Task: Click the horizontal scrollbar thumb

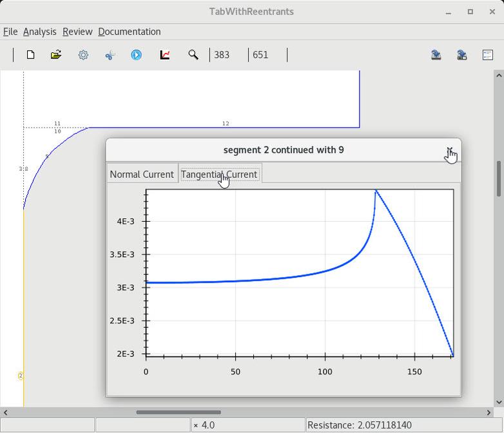Action: pyautogui.click(x=178, y=412)
